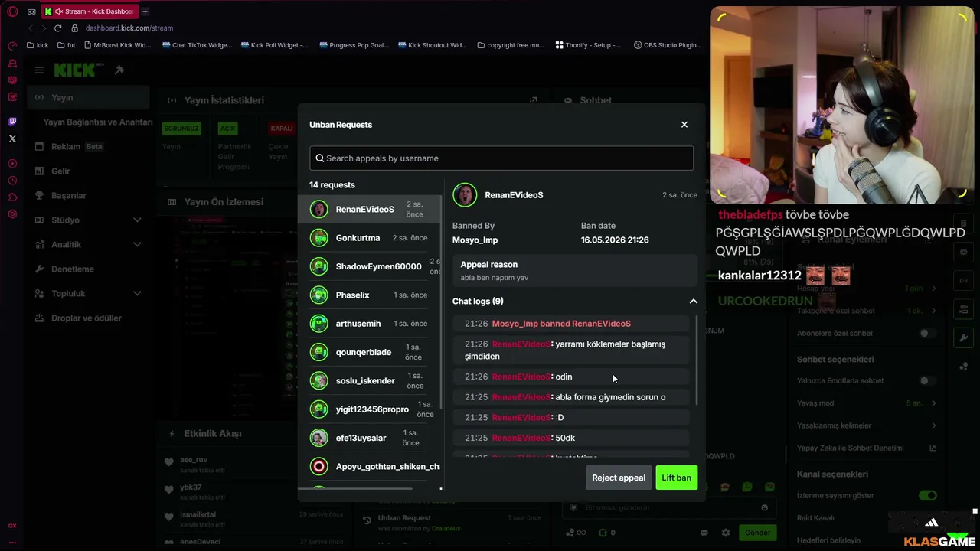Toggle İzlenme sayısını göster switch
This screenshot has width=980, height=551.
(x=928, y=496)
